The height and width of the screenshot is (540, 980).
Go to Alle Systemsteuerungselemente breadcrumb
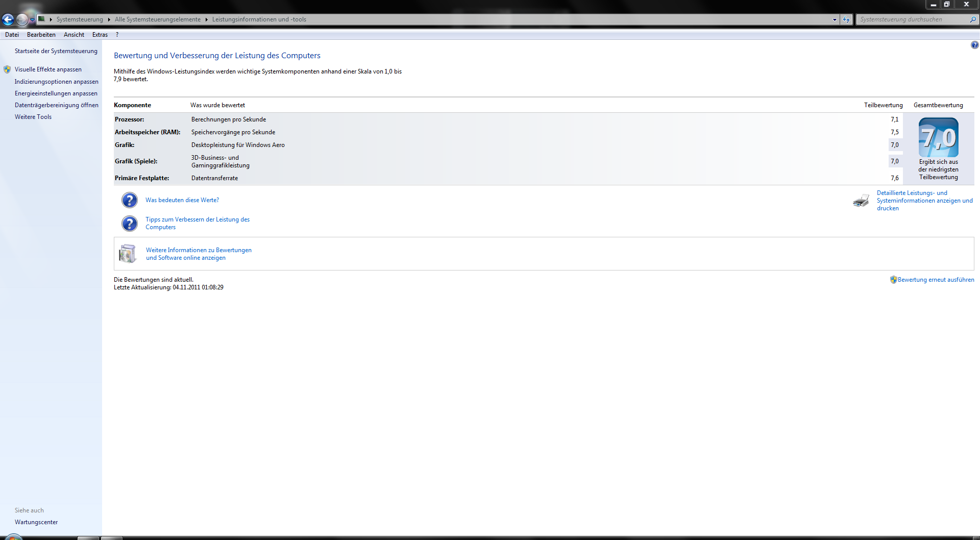tap(158, 19)
